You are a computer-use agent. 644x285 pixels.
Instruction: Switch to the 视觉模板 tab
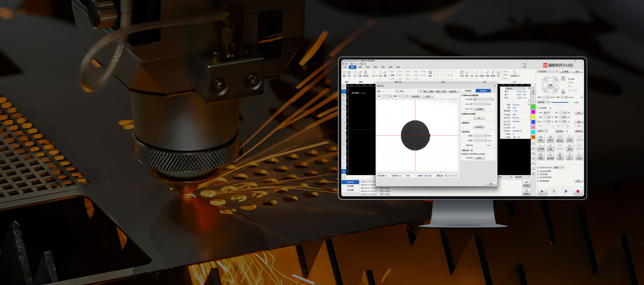pos(468,91)
